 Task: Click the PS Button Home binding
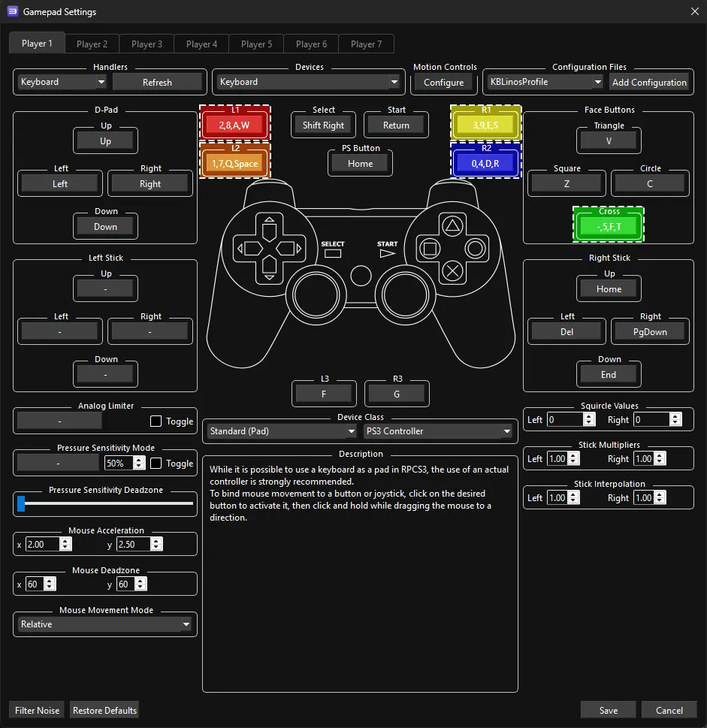(360, 164)
